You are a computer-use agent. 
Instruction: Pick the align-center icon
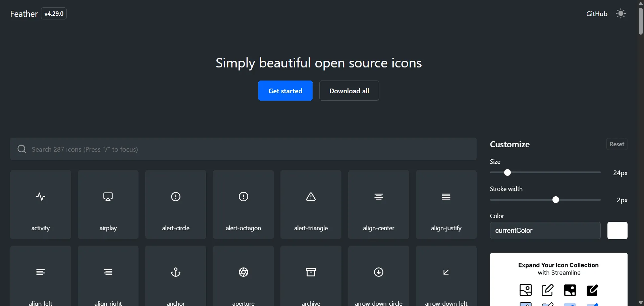pyautogui.click(x=379, y=204)
